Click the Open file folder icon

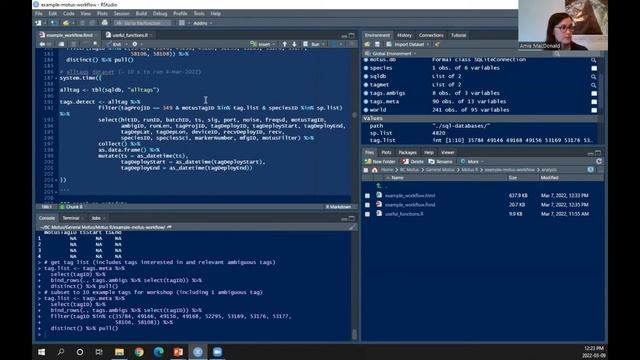click(66, 23)
